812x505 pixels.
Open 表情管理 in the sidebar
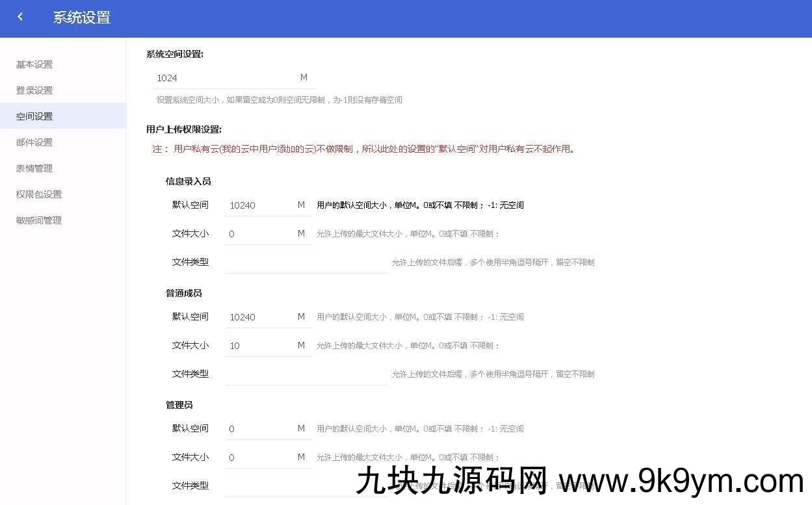34,168
